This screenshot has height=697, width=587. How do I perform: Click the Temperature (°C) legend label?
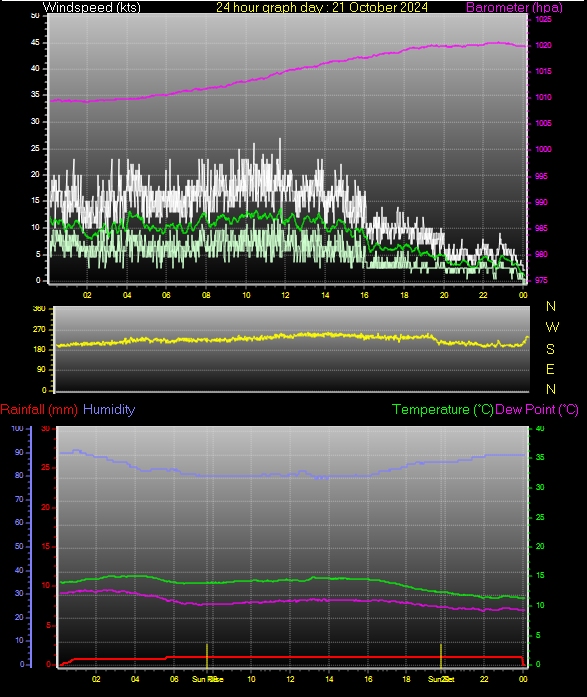[x=443, y=409]
